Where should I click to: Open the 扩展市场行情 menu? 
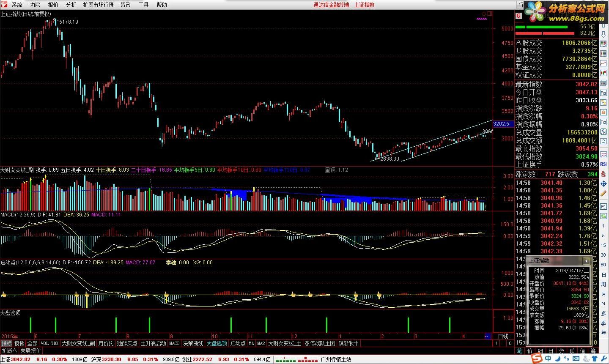99,5
